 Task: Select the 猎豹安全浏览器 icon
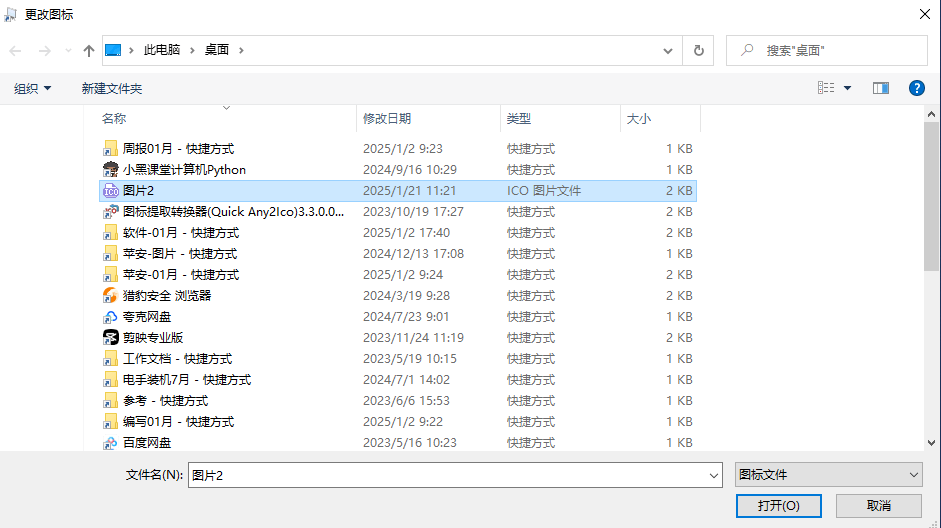click(110, 295)
